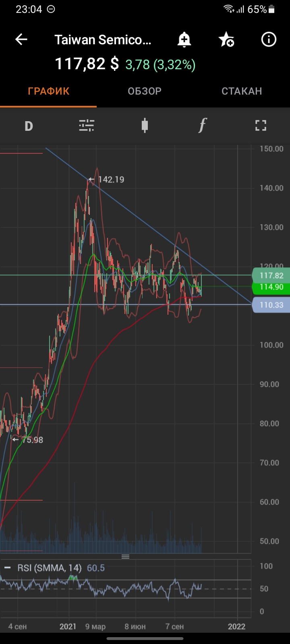Tap the 2022 date axis label
This screenshot has height=644, width=290.
(x=236, y=626)
